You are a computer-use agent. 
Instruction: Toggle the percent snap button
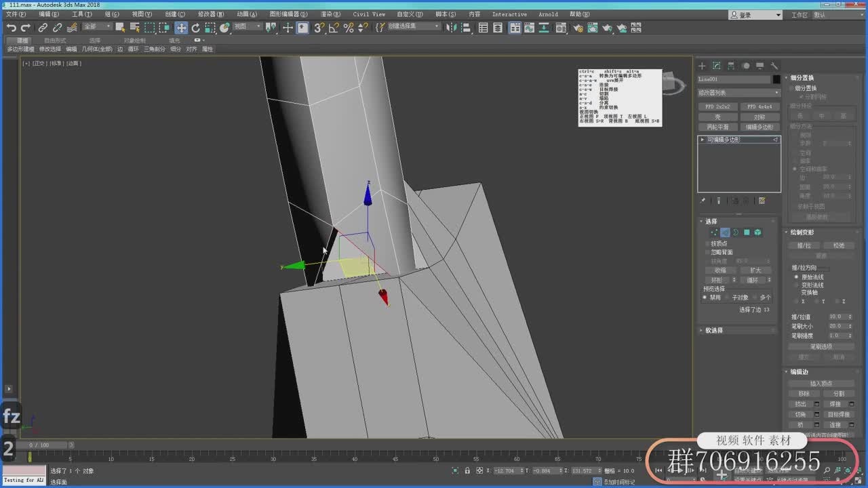349,28
